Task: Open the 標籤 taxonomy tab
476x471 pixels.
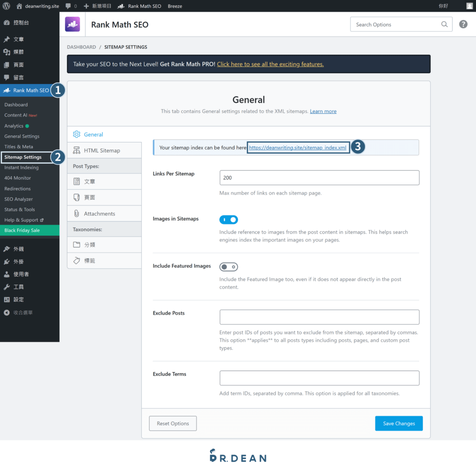Action: 104,261
